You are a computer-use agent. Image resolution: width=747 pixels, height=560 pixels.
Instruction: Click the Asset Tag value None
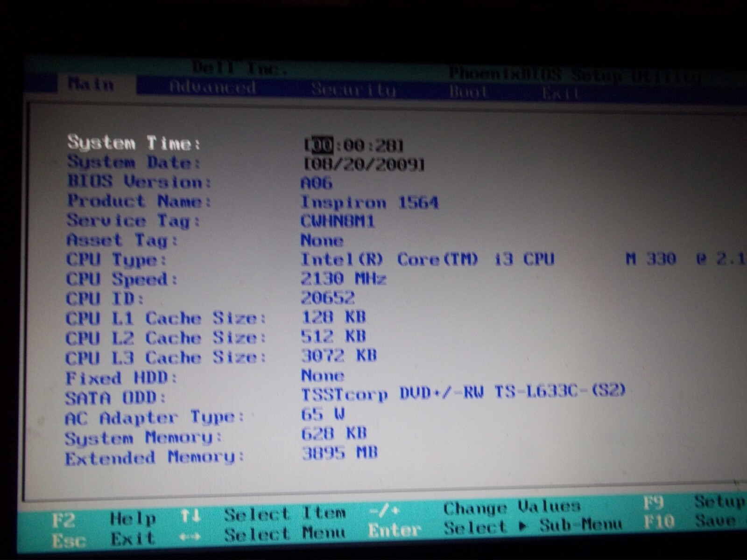point(322,240)
